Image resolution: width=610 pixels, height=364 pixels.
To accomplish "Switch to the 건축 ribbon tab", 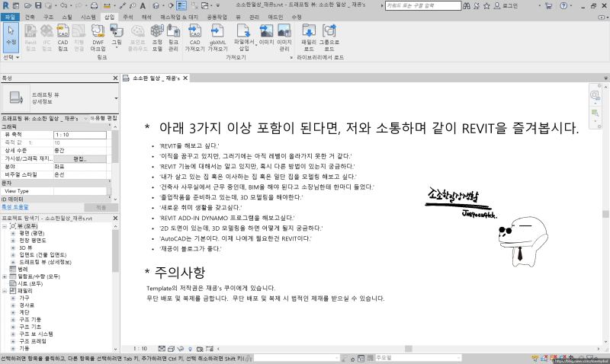I will coord(30,17).
